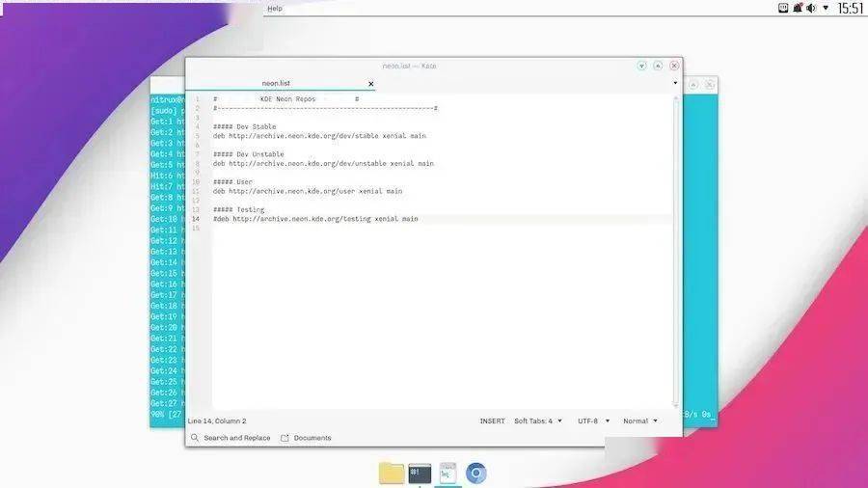The image size is (868, 488).
Task: Open the terminal icon in the dock
Action: 420,473
